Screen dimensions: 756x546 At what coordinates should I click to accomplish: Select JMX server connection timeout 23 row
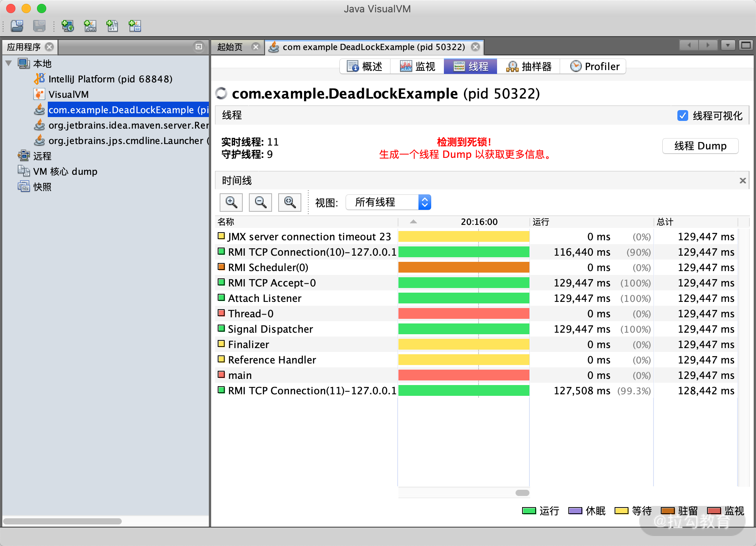[x=476, y=236]
